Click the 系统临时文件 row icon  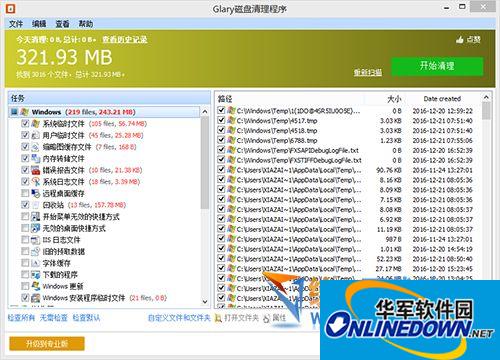click(35, 124)
